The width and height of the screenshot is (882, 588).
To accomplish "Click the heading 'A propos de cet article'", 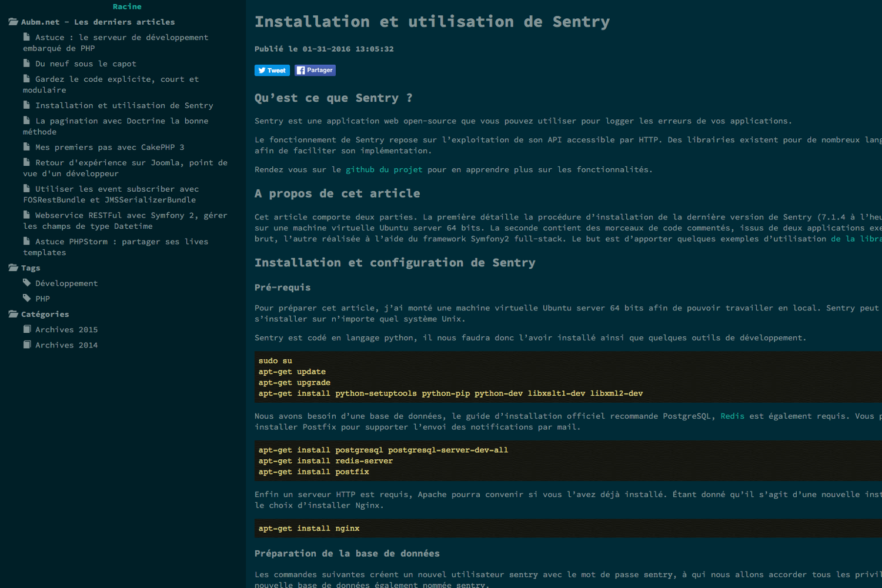I will point(338,193).
